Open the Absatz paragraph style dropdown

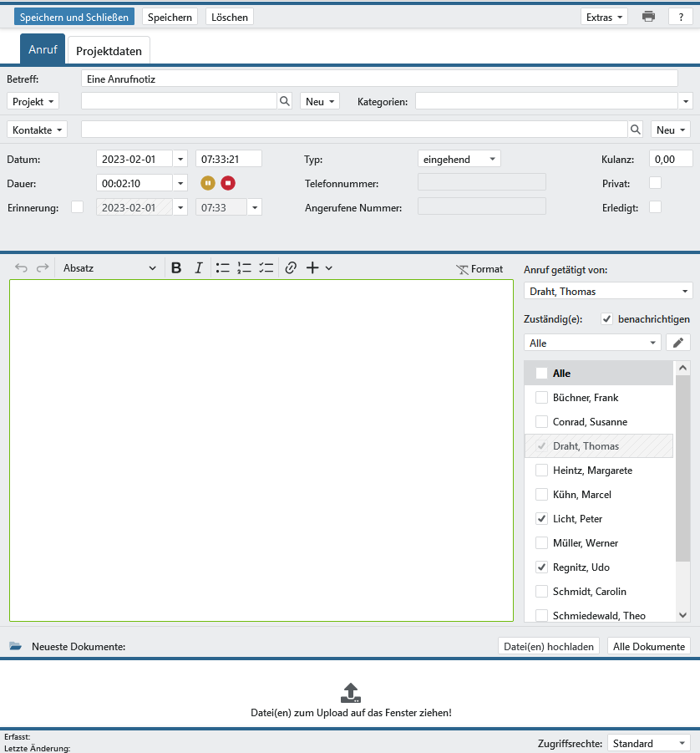[109, 268]
